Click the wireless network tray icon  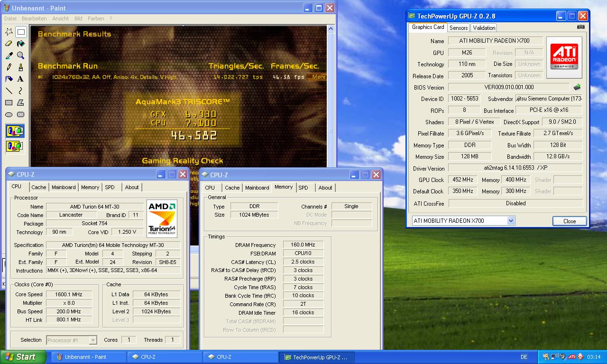555,357
